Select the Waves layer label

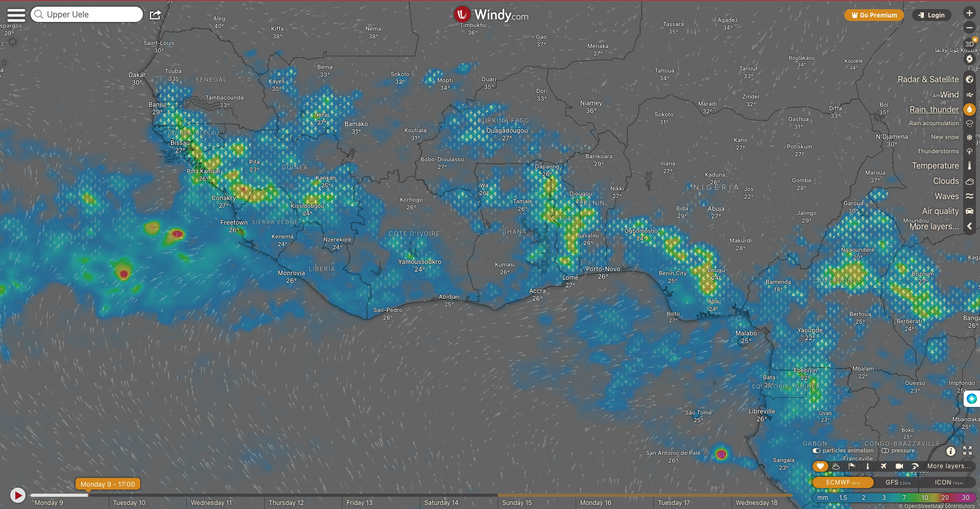coord(947,196)
